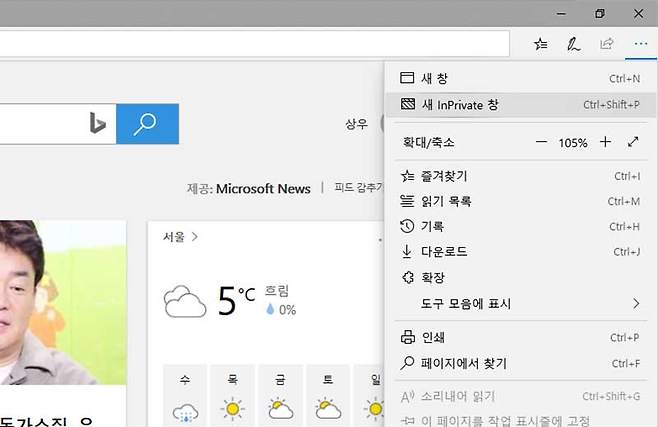Click the share page icon
The image size is (658, 427).
(607, 44)
